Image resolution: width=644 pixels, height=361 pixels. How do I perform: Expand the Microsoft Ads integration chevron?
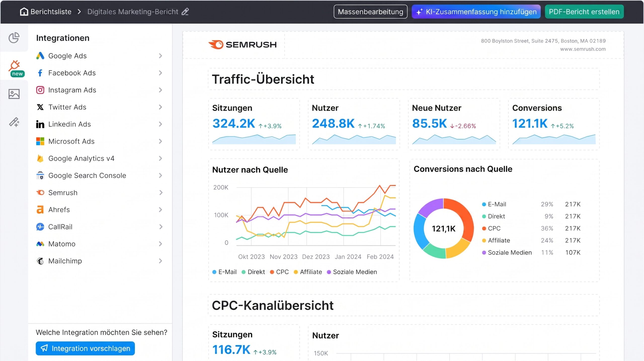click(x=160, y=141)
